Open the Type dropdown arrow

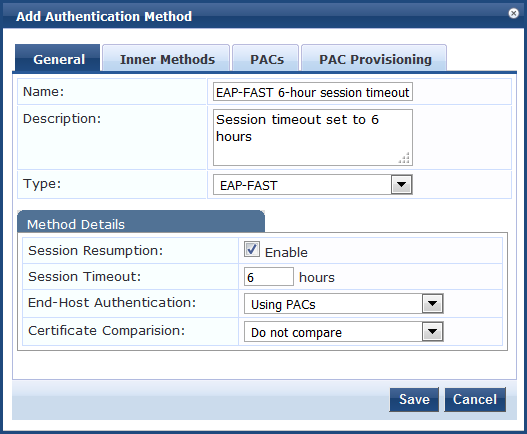tap(401, 184)
